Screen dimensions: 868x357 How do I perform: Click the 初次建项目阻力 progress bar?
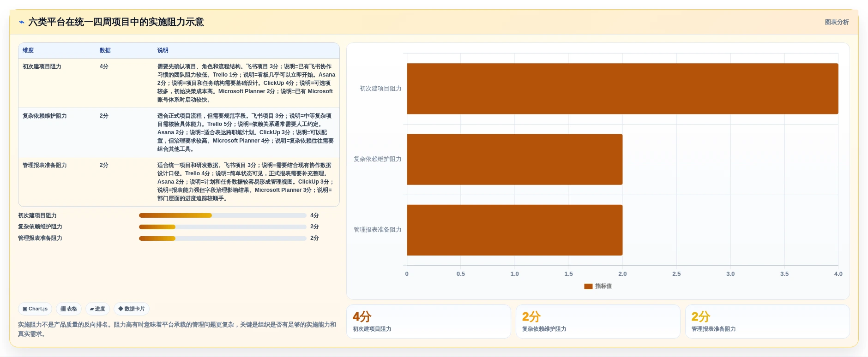[x=223, y=215]
